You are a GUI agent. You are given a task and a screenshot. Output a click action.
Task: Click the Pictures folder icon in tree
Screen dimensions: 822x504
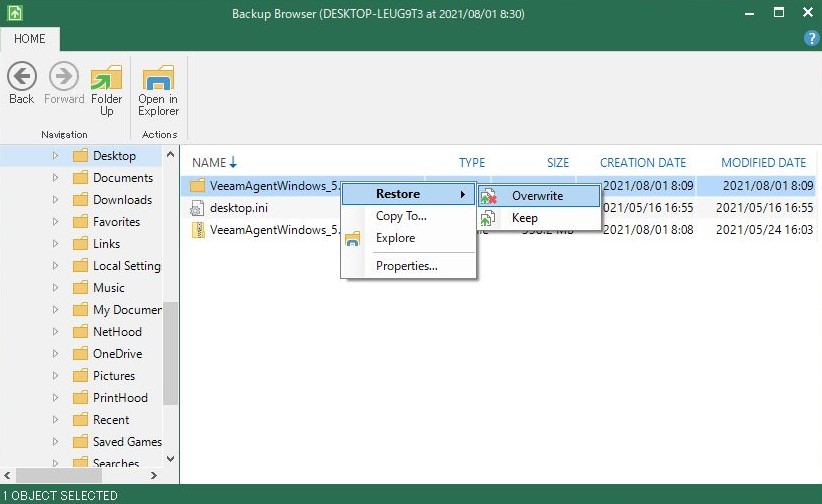coord(80,376)
